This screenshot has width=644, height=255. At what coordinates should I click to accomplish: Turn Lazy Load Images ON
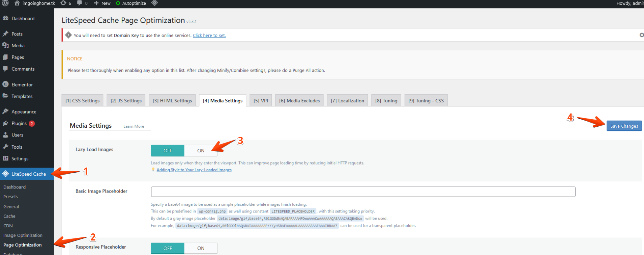(x=201, y=151)
